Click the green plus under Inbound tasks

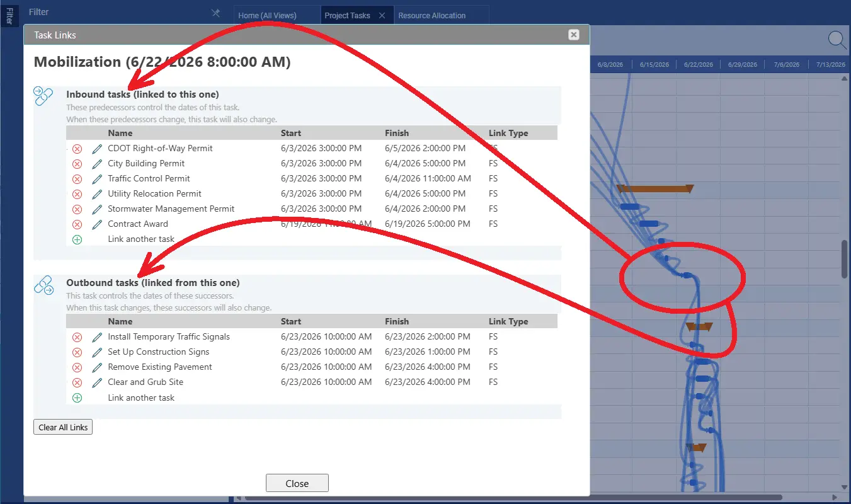coord(77,240)
